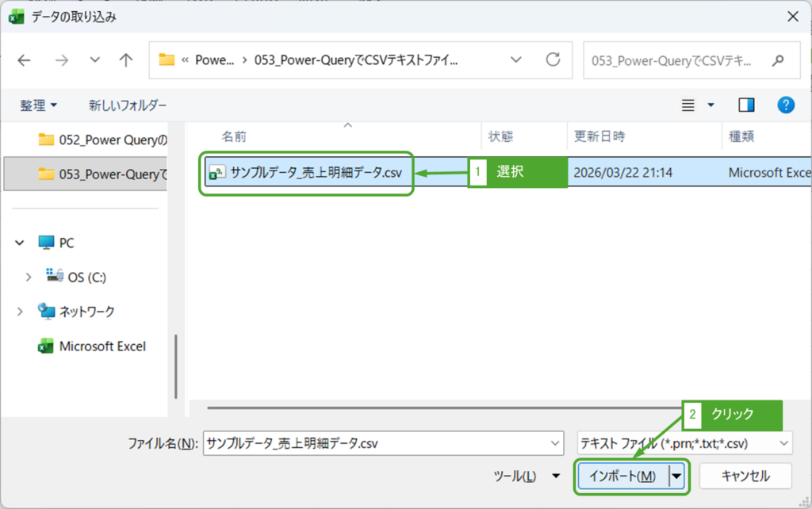Open the view layout options icon
The height and width of the screenshot is (509, 812).
coord(688,105)
